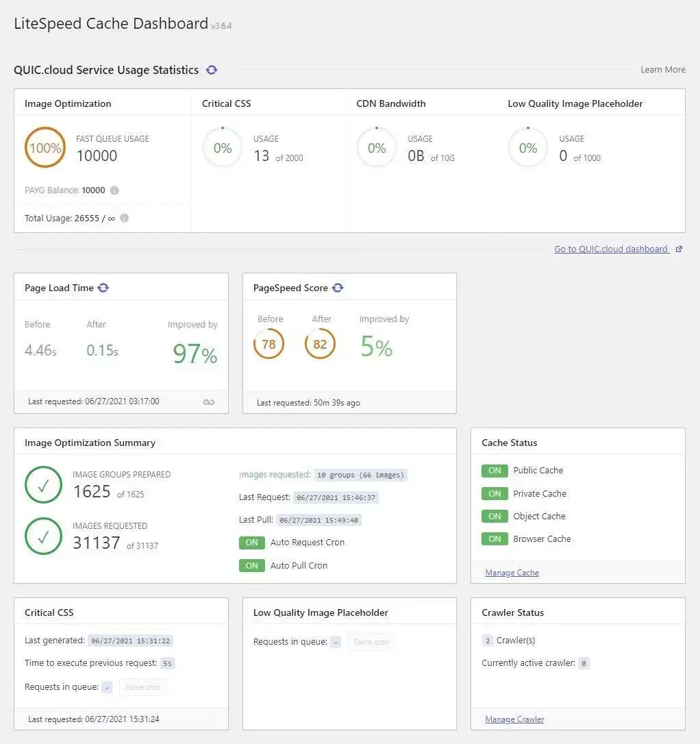The height and width of the screenshot is (744, 700).
Task: Click Force cron in Low Quality Image Placeholder panel
Action: 371,642
